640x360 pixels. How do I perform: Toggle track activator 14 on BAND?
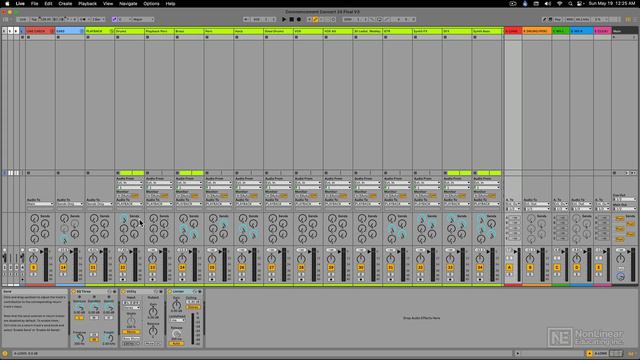click(x=63, y=267)
